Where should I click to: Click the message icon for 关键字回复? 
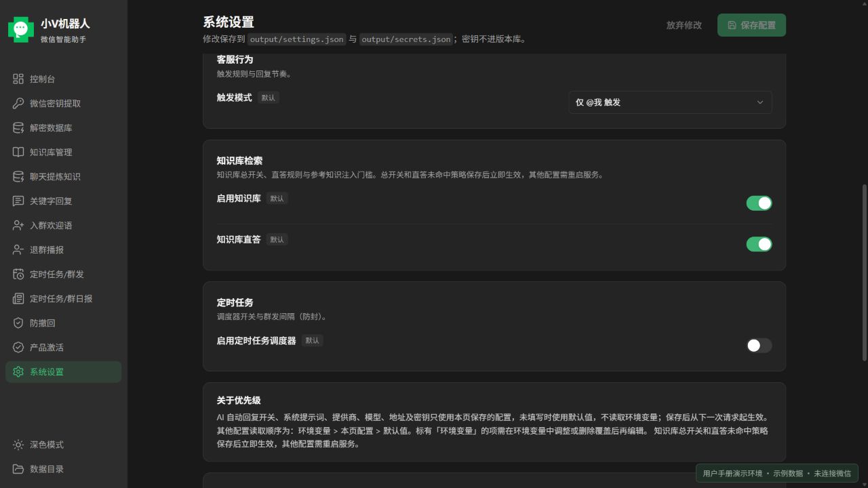click(x=18, y=201)
